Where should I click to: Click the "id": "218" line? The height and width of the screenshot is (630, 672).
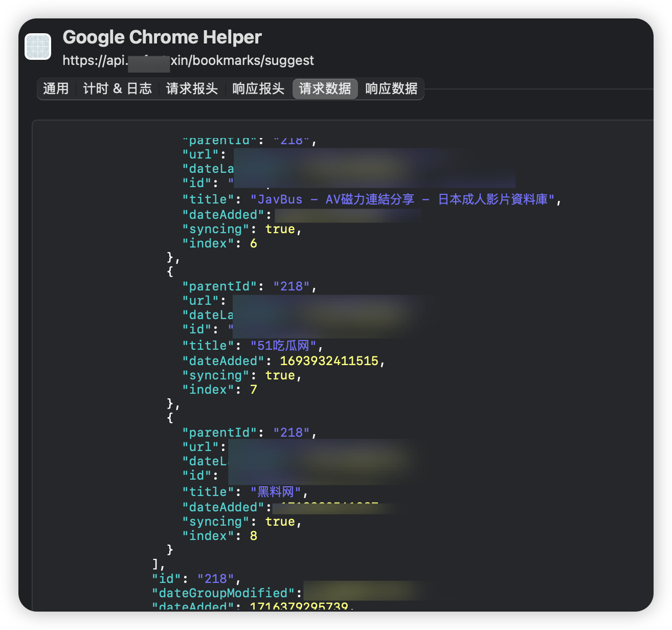(196, 579)
